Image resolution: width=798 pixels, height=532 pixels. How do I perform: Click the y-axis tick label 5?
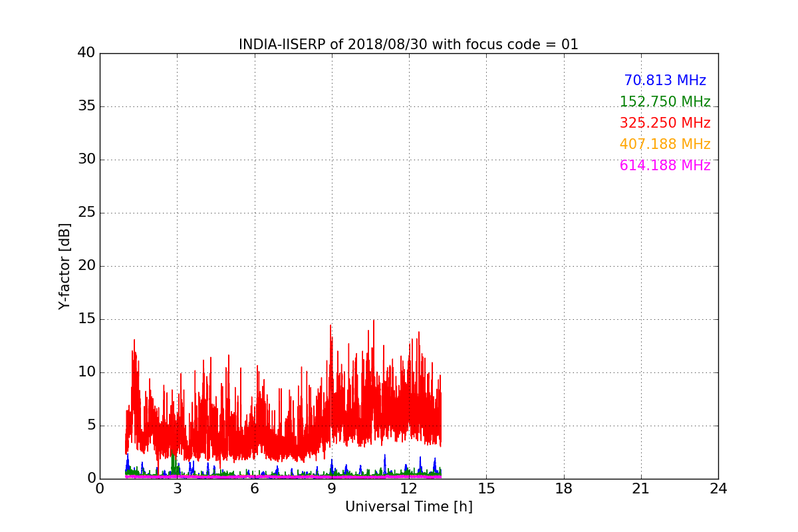click(x=90, y=426)
